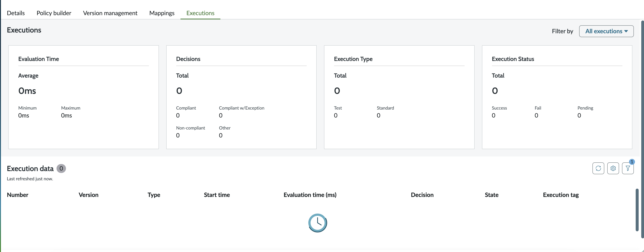Sort by the Version column header
This screenshot has height=252, width=644.
[88, 195]
